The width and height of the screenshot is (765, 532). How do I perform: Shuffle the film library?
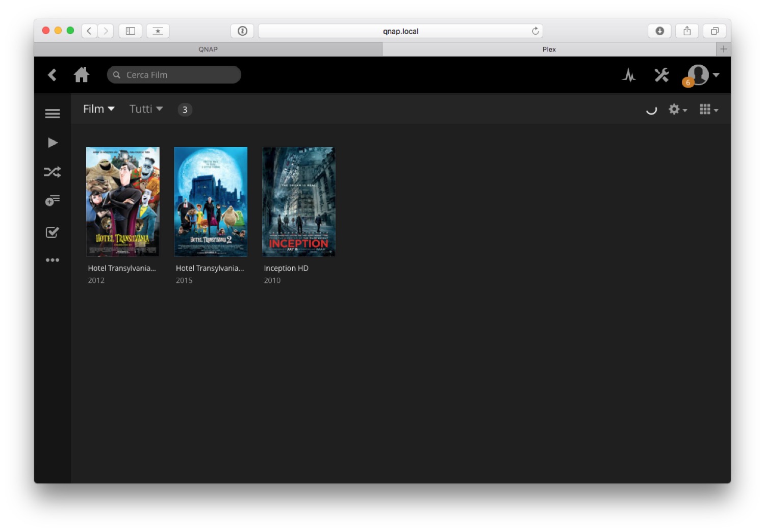click(53, 172)
